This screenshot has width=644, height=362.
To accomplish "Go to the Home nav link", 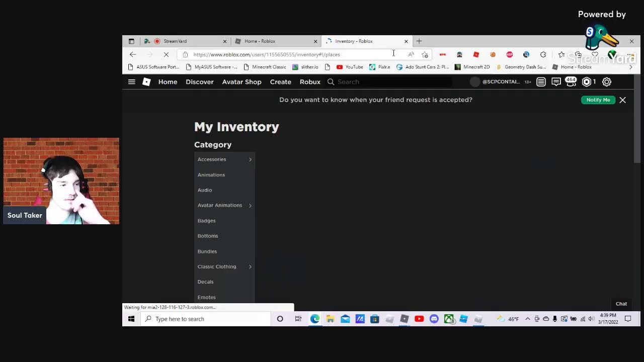I will tap(168, 81).
